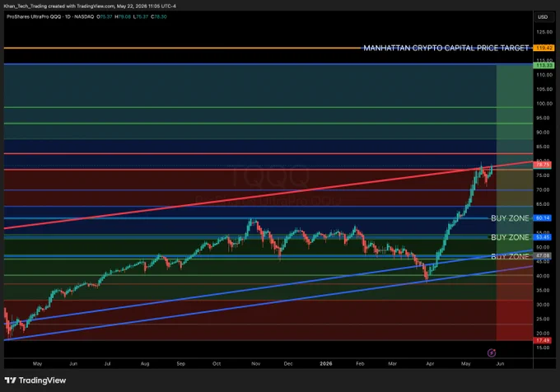The image size is (560, 392).
Task: Click the 90.00 price axis label
Action: tap(544, 132)
